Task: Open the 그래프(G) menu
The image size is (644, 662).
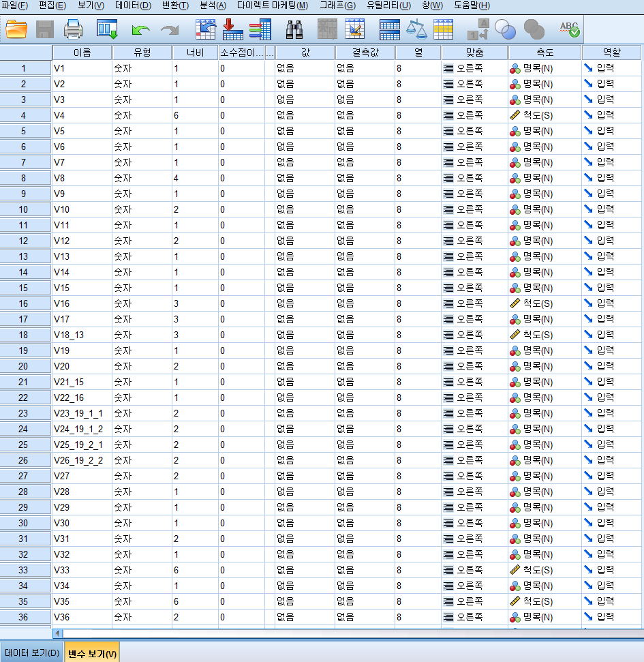Action: pos(337,5)
